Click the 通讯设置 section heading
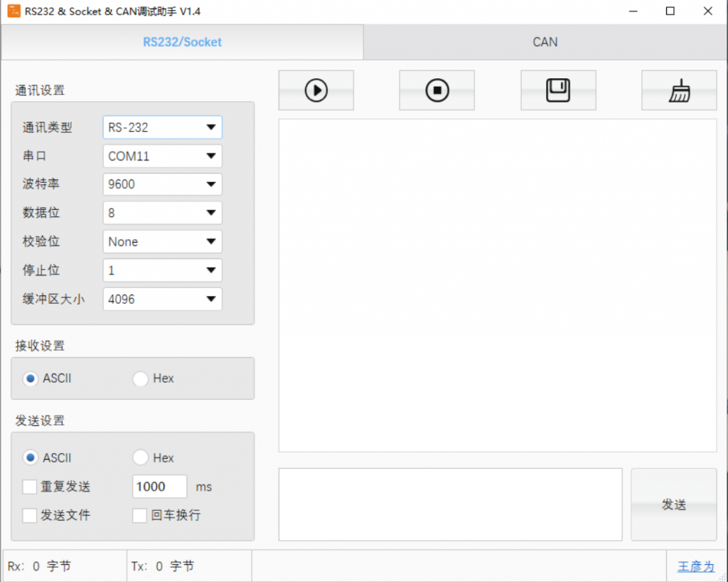Screen dimensions: 728x582 [x=40, y=90]
